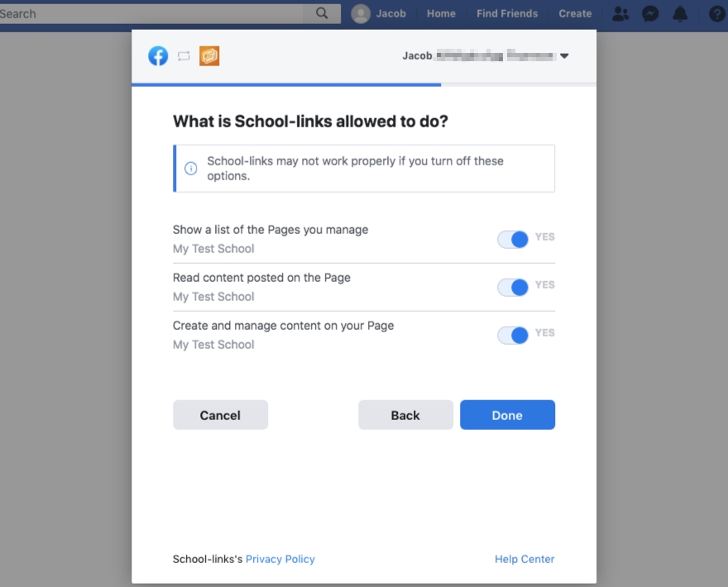Click 'My Test School' under Read content

click(213, 297)
